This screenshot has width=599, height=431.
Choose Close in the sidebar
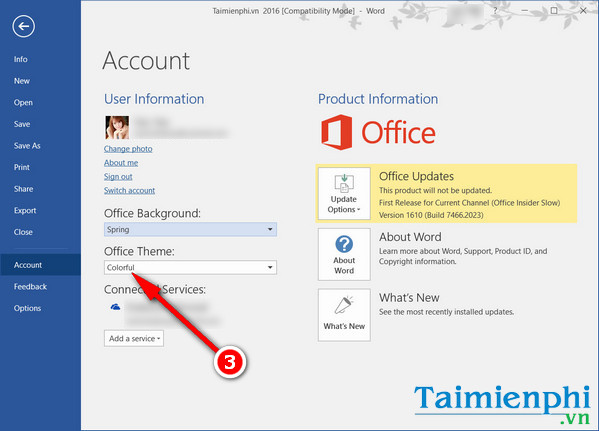tap(23, 232)
